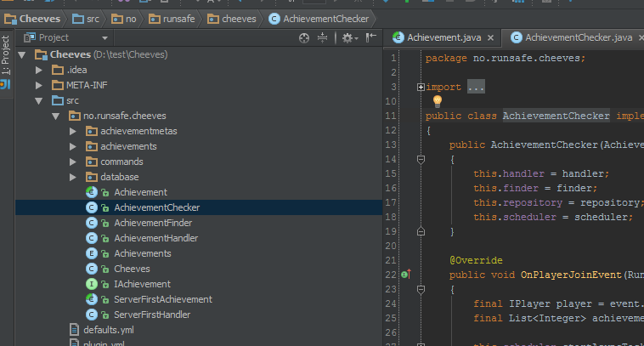The image size is (644, 346).
Task: Select ServerFirstAchievement in the tree
Action: pos(163,299)
